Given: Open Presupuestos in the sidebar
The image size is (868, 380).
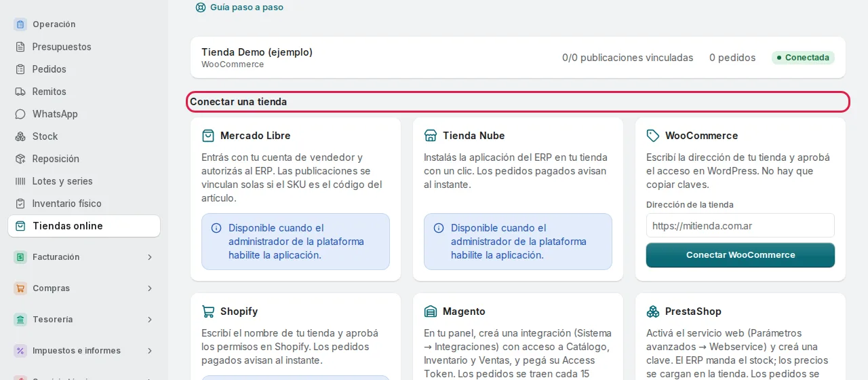Looking at the screenshot, I should pos(84,47).
